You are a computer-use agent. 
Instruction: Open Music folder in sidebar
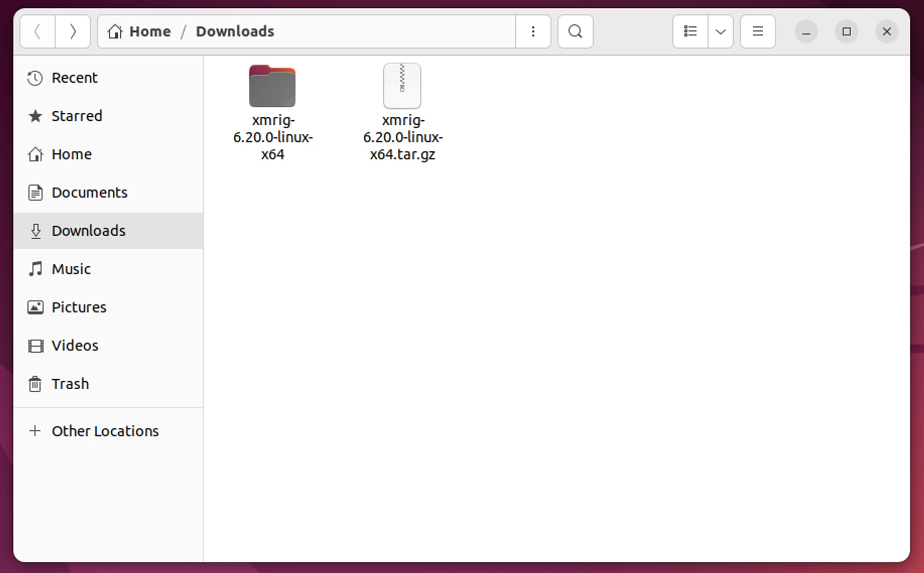pyautogui.click(x=71, y=269)
